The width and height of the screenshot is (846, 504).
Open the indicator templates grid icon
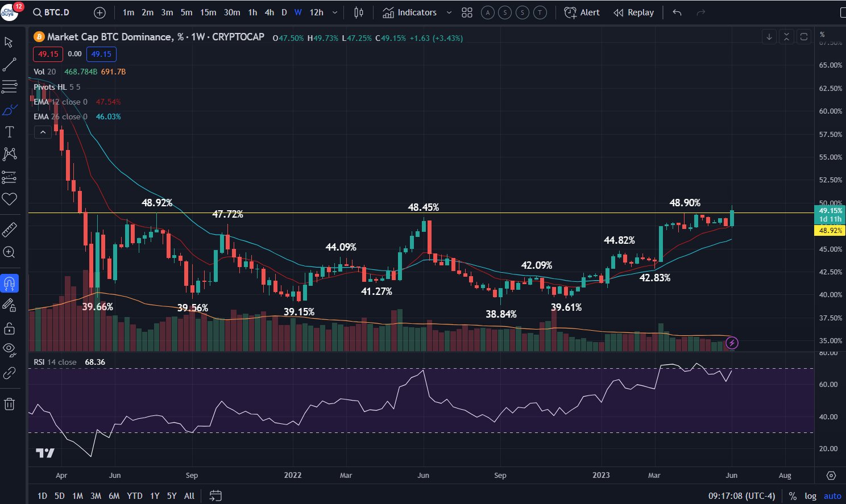[x=467, y=13]
